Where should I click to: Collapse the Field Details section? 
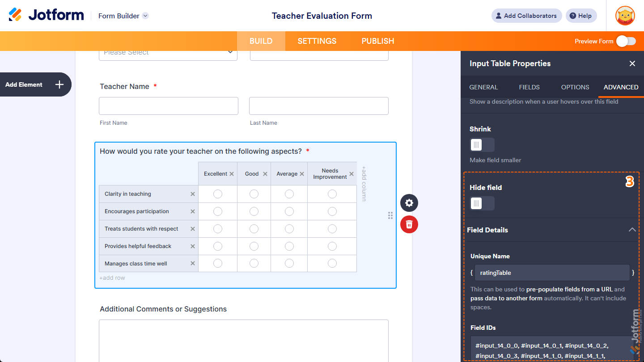point(632,230)
